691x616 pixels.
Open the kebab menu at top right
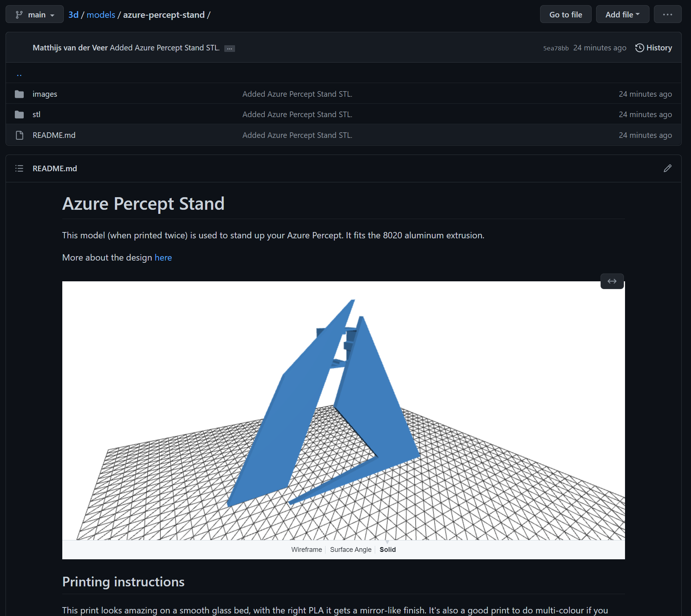pos(668,14)
